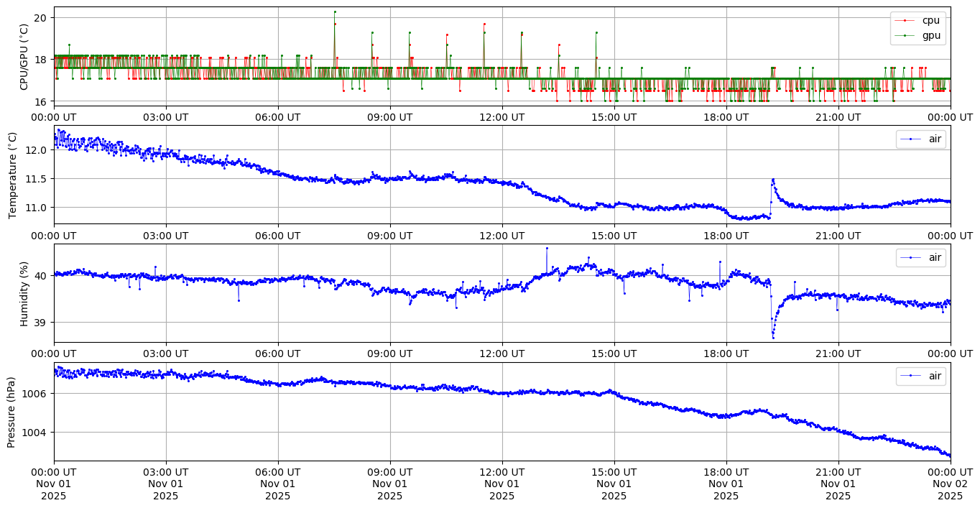Select the air legend in Pressure chart
Screen dimensions: 980x508
[935, 376]
